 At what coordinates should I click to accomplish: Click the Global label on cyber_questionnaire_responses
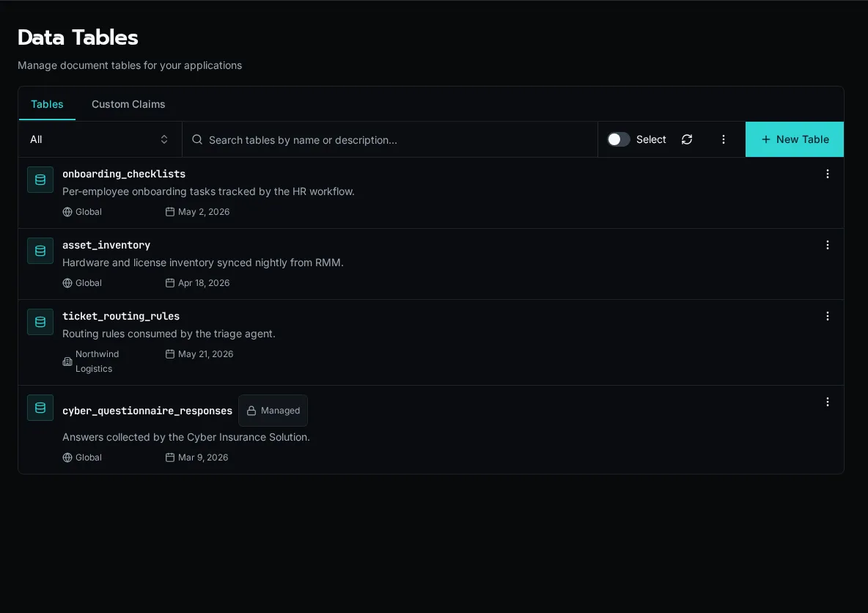89,458
